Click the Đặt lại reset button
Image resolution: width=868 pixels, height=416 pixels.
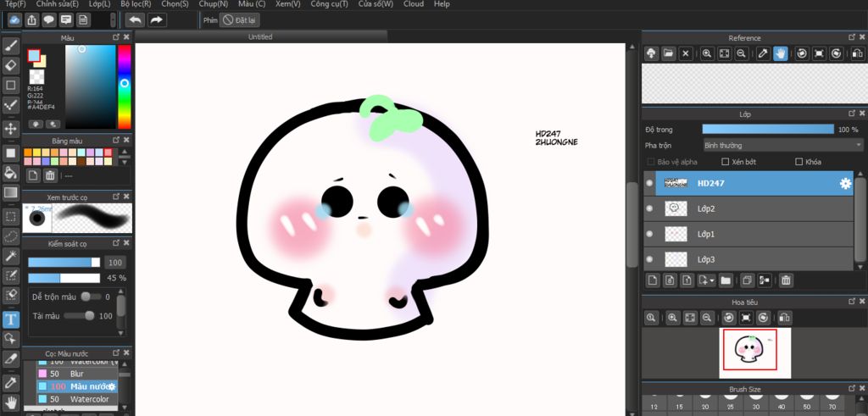[x=239, y=20]
